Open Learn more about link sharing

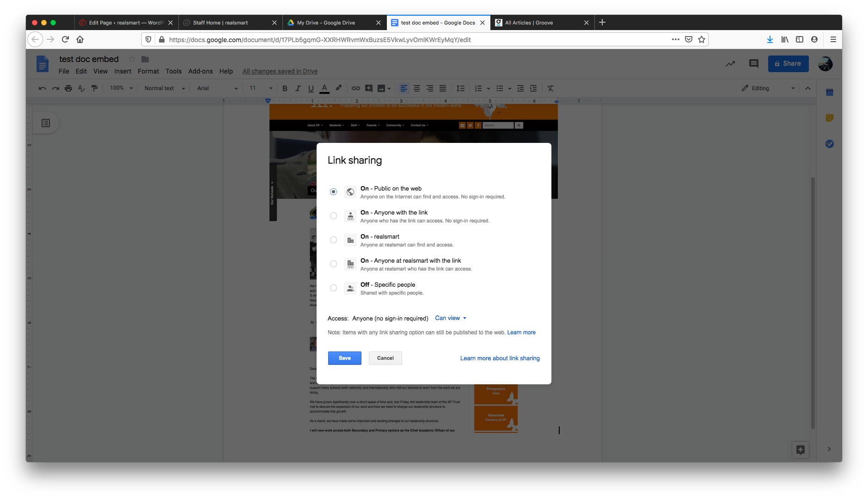coord(500,358)
